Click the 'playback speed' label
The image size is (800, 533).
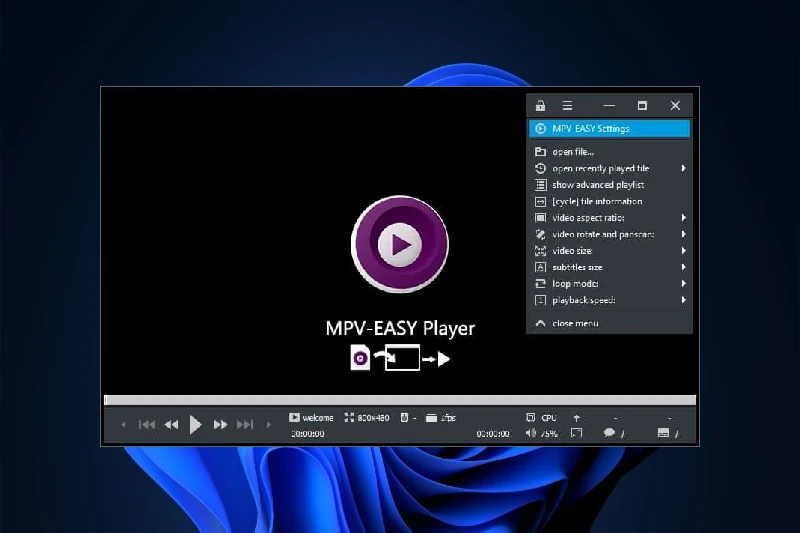pos(584,300)
